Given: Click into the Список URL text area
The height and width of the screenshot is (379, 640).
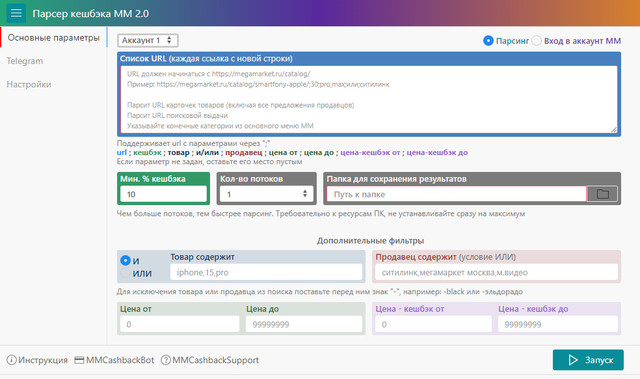Looking at the screenshot, I should tap(369, 100).
